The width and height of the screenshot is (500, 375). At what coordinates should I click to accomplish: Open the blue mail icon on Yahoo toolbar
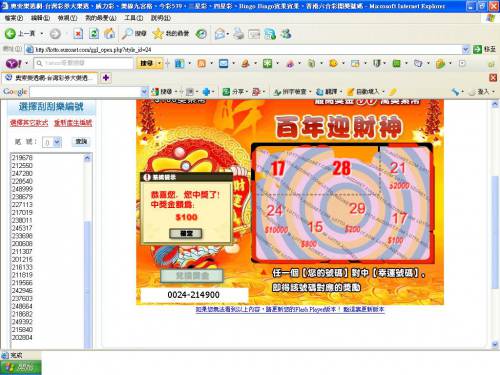(223, 63)
